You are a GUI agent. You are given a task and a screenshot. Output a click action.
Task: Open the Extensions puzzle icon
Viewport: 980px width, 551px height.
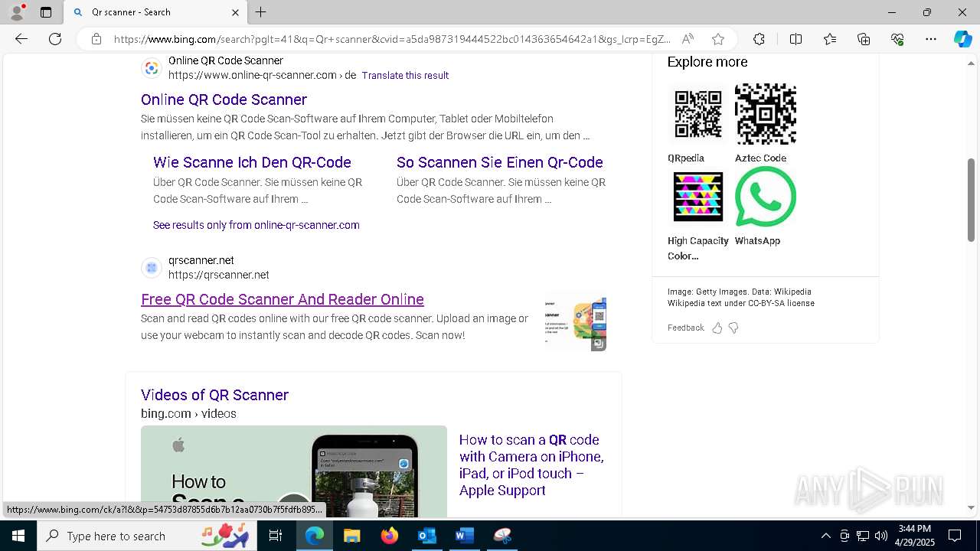pyautogui.click(x=759, y=39)
